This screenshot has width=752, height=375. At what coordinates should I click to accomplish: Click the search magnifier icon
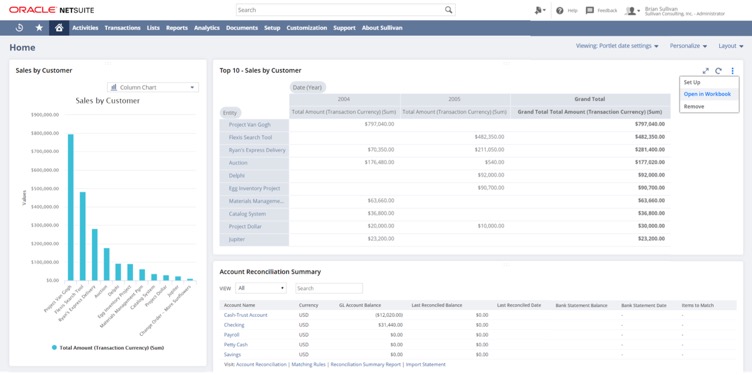coord(448,10)
